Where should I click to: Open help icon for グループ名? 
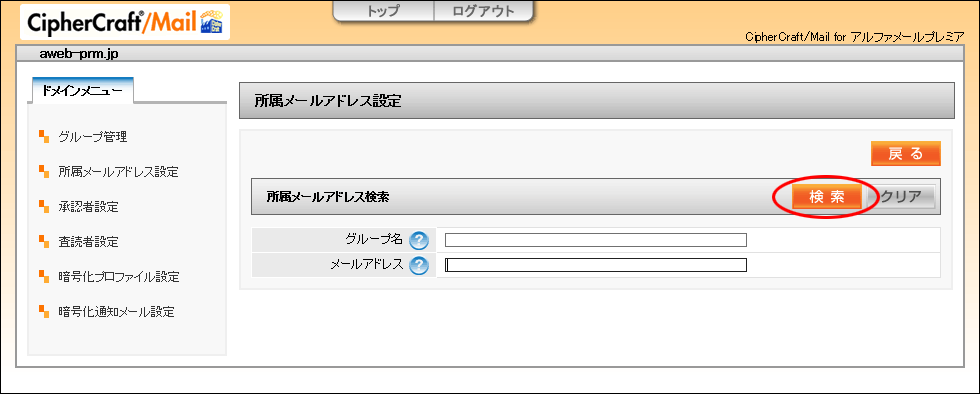[x=419, y=240]
